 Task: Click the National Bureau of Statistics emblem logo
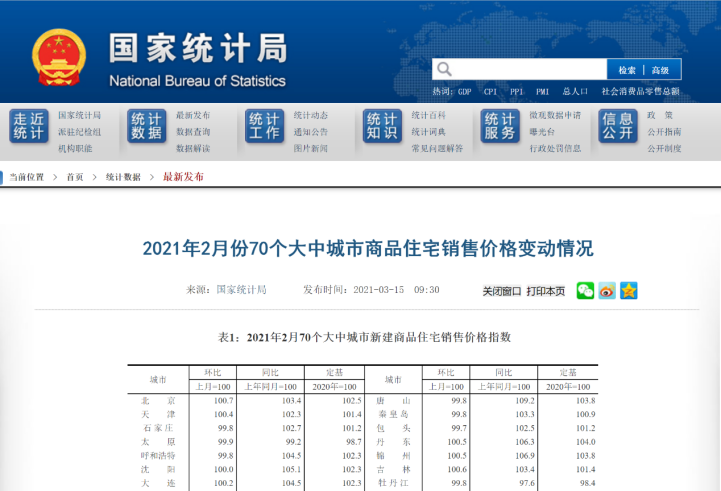click(x=59, y=57)
